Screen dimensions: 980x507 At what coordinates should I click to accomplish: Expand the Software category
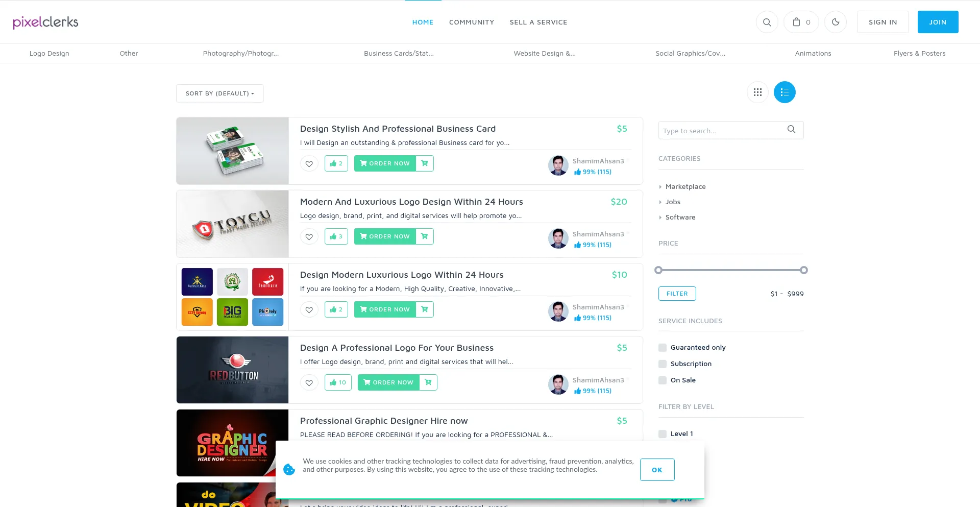[680, 218]
